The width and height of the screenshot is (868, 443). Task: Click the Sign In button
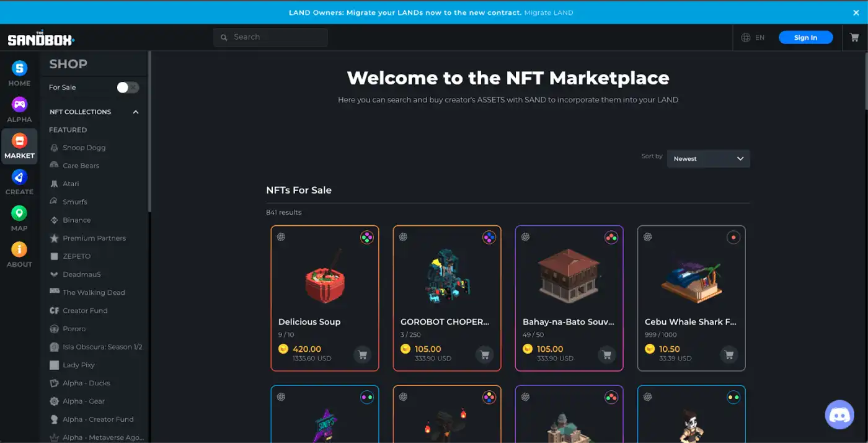[x=805, y=38]
